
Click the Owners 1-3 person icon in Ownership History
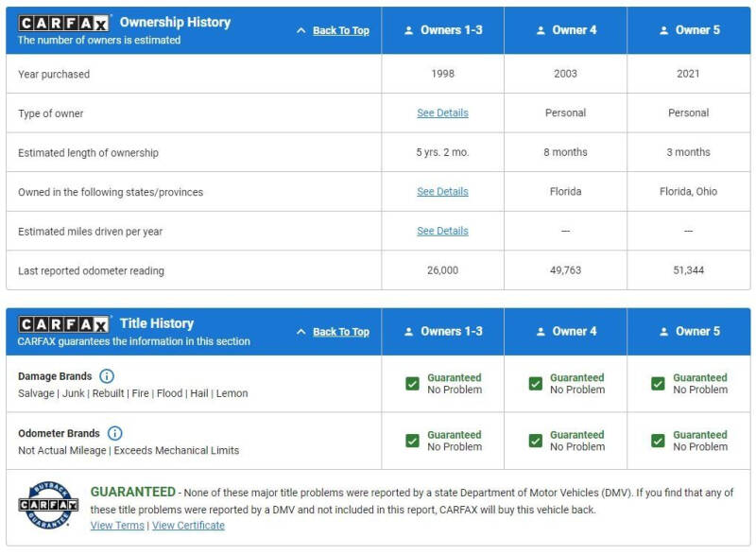click(409, 30)
